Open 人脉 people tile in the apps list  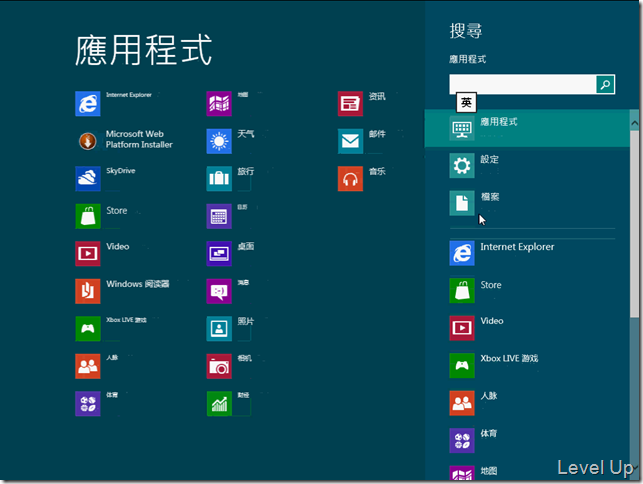pos(88,366)
